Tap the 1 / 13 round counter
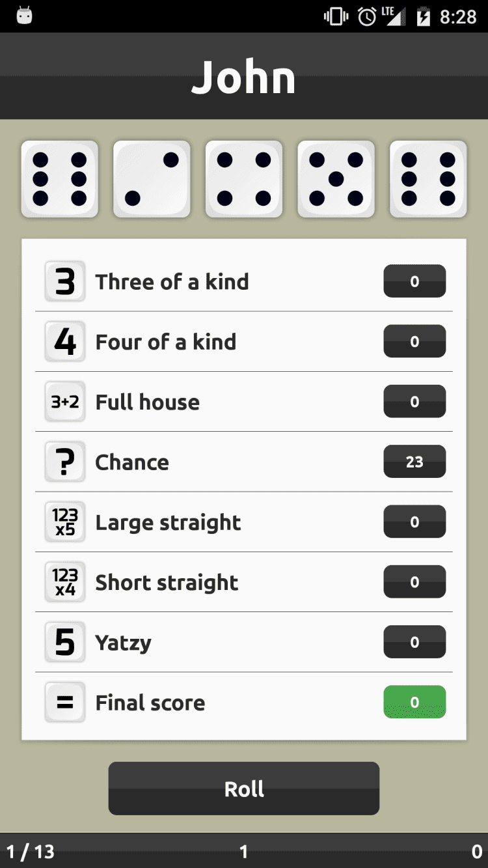The height and width of the screenshot is (868, 488). point(31,852)
